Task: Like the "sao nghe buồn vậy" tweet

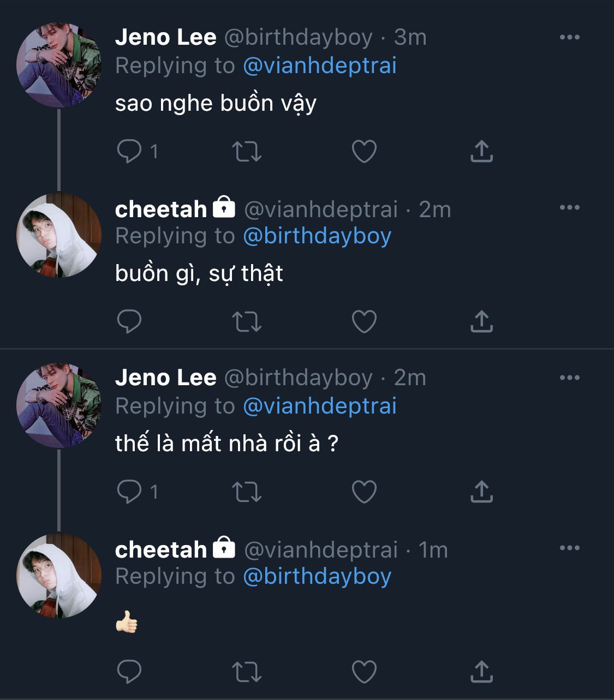Action: coord(364,151)
